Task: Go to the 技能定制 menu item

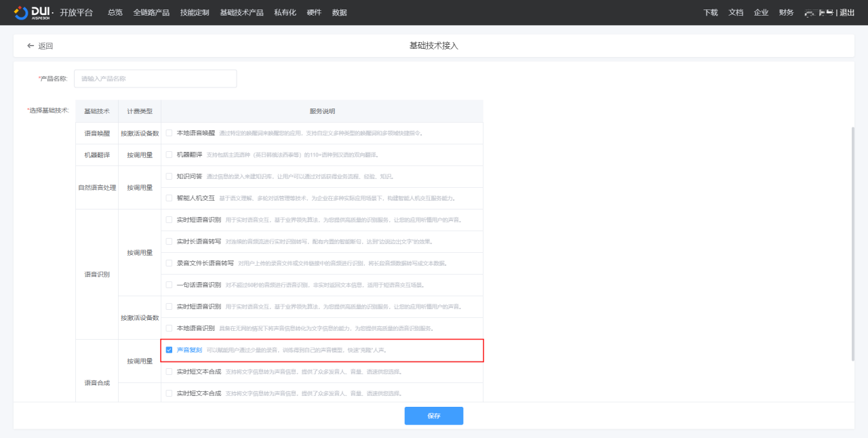Action: point(195,12)
